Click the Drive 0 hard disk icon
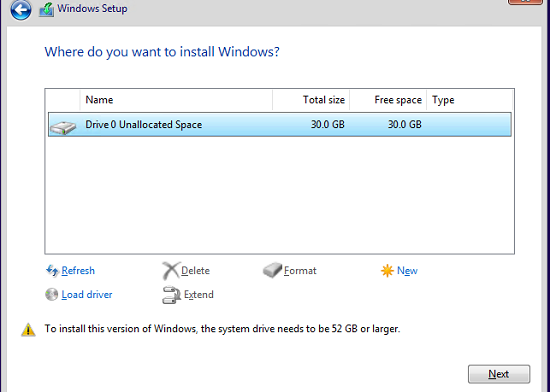The image size is (550, 392). click(63, 127)
